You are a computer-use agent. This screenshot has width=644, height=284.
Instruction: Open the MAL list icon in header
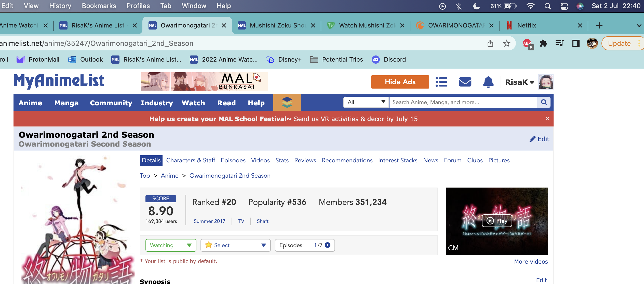441,82
